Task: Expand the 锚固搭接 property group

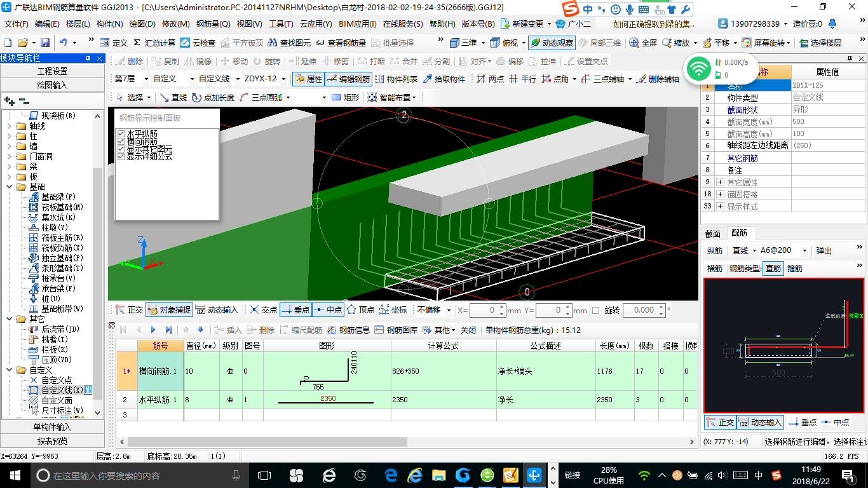Action: (719, 194)
